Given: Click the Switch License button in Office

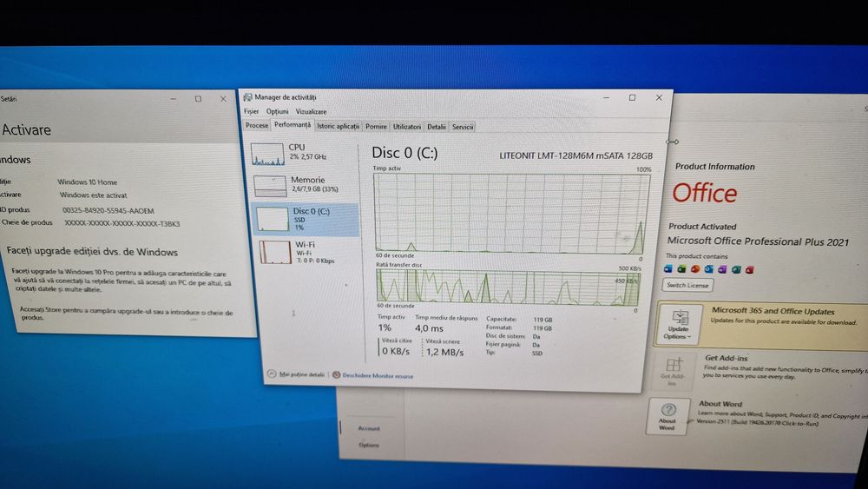Looking at the screenshot, I should coord(687,285).
